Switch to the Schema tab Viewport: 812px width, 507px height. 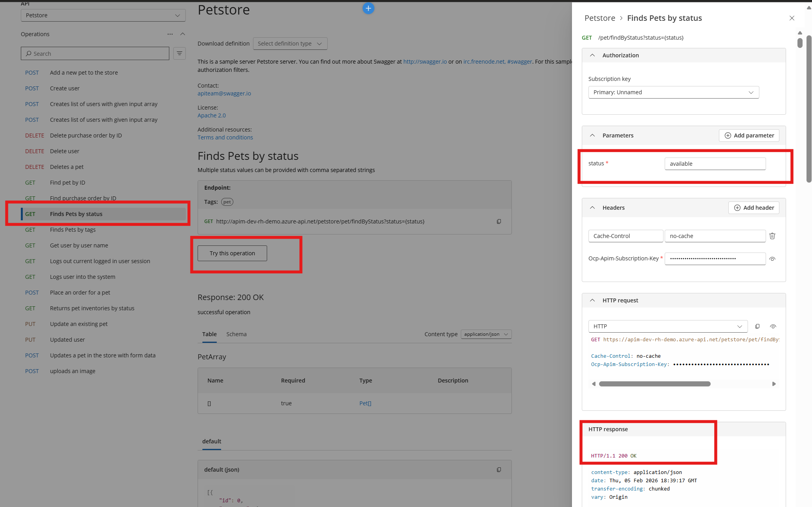pyautogui.click(x=236, y=334)
